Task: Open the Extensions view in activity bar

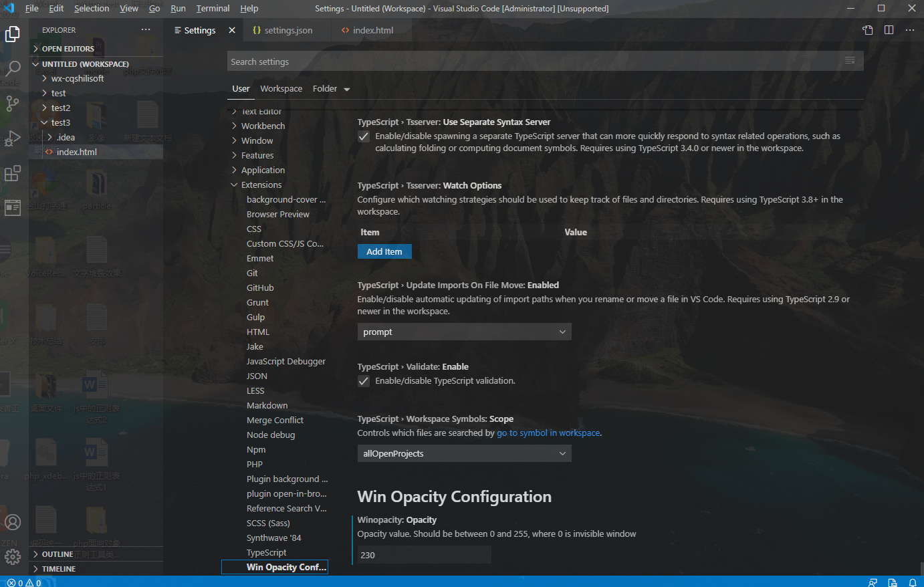Action: [13, 173]
